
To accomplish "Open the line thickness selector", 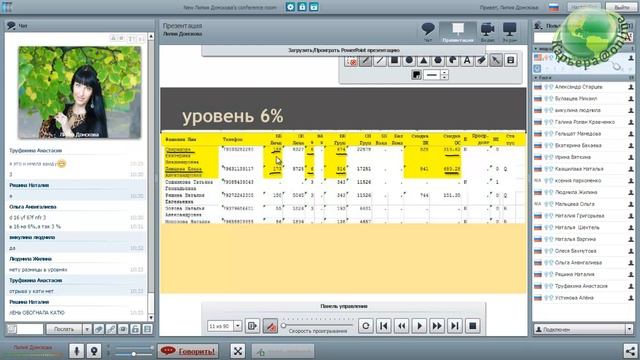I will coord(432,75).
